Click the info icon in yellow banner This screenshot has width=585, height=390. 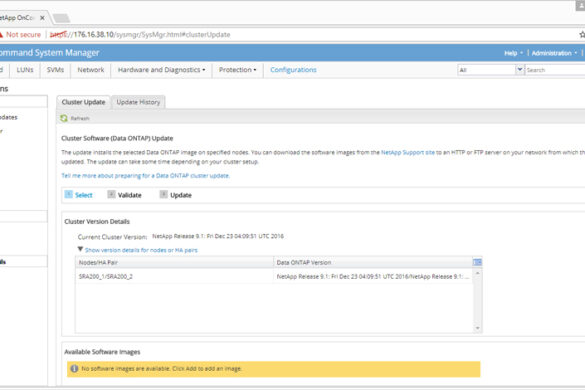point(74,369)
